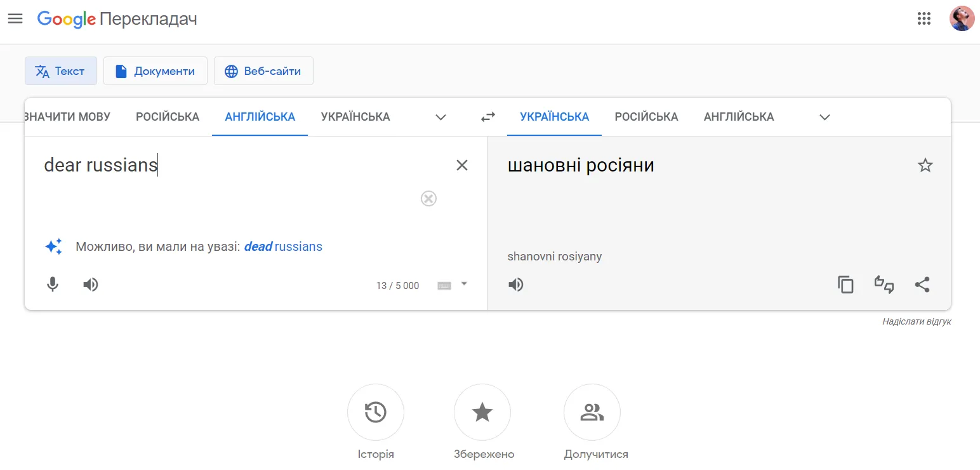980x470 pixels.
Task: Open the on-screen keyboard dropdown
Action: click(453, 285)
